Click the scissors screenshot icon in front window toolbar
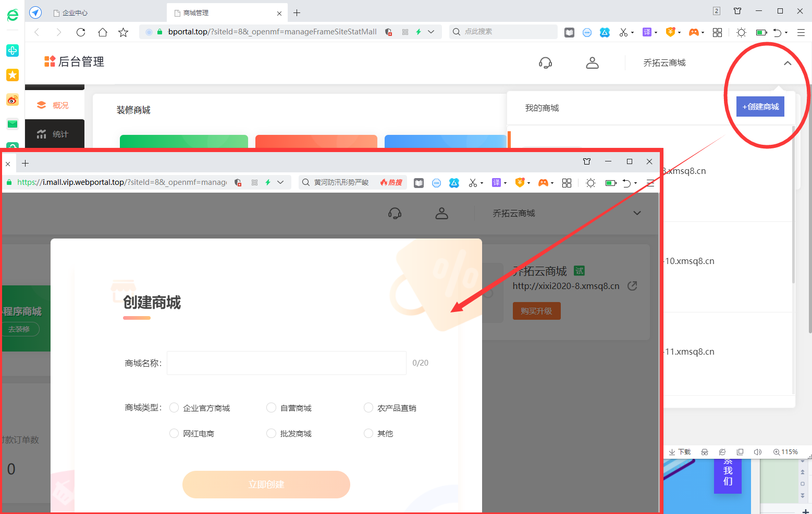Screen dimensions: 812x514 coord(473,183)
